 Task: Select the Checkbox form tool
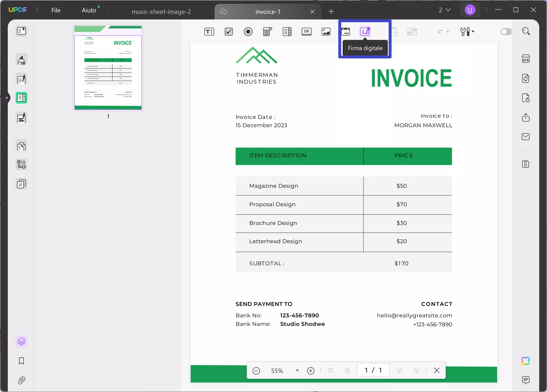coord(229,32)
